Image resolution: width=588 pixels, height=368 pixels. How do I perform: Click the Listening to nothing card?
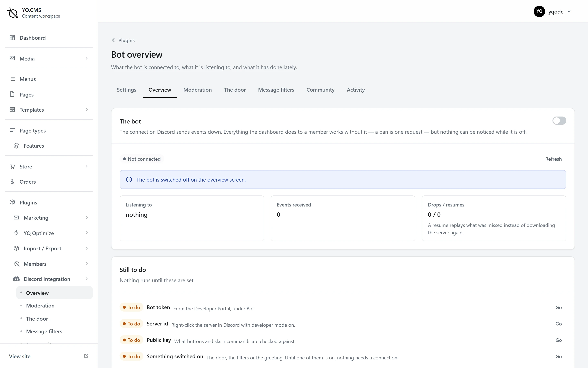pos(192,218)
